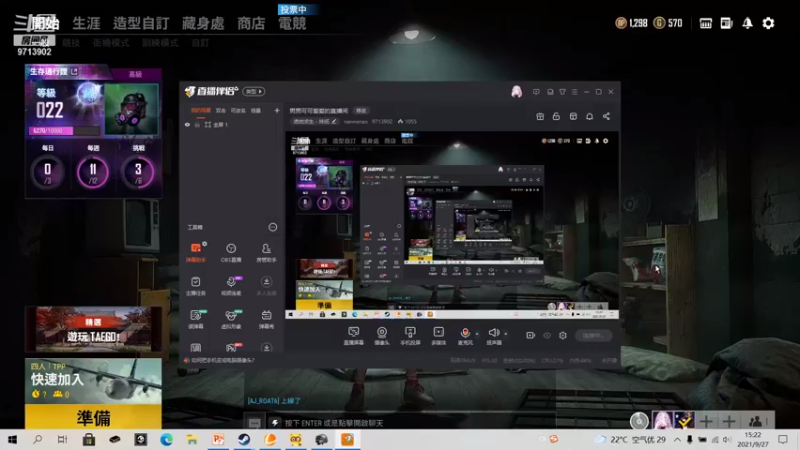Image resolution: width=800 pixels, height=450 pixels.
Task: Mute the 麦克风 microphone
Action: 465,336
